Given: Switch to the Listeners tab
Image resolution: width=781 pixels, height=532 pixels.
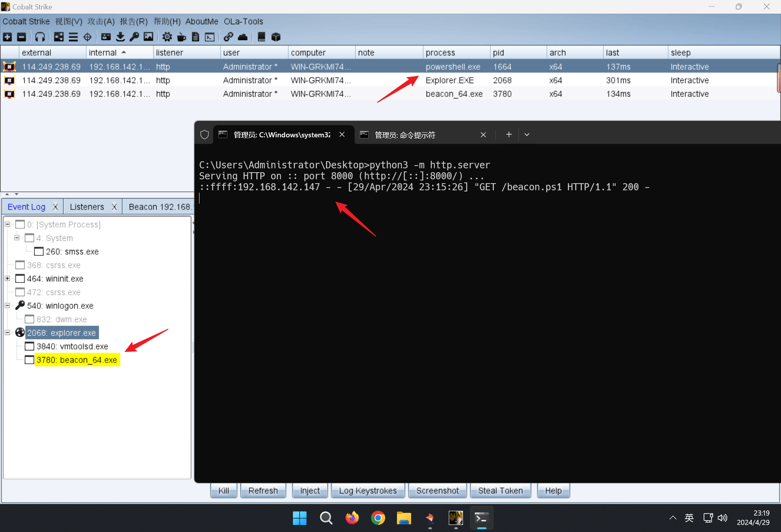Looking at the screenshot, I should tap(87, 207).
